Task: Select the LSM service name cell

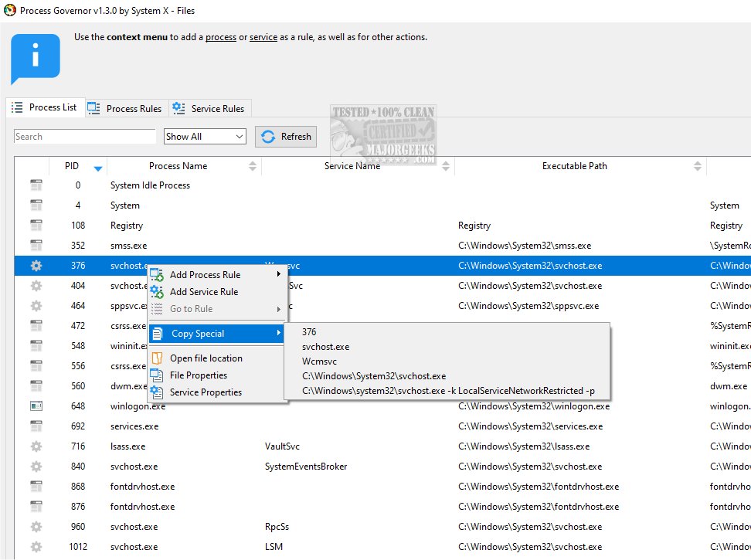Action: pyautogui.click(x=274, y=547)
